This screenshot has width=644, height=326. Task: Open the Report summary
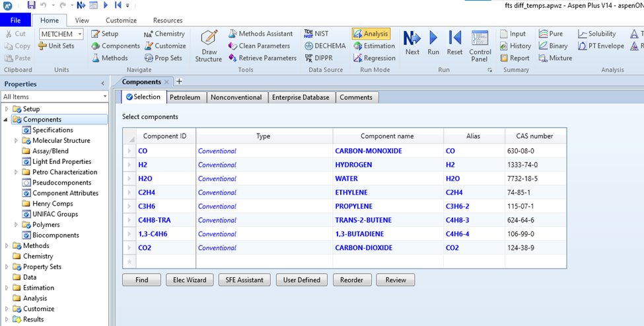515,58
